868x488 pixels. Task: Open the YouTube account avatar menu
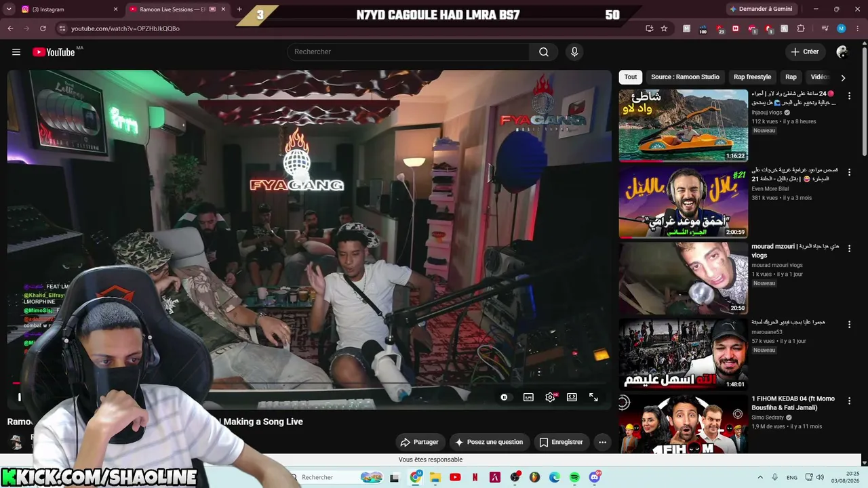842,52
